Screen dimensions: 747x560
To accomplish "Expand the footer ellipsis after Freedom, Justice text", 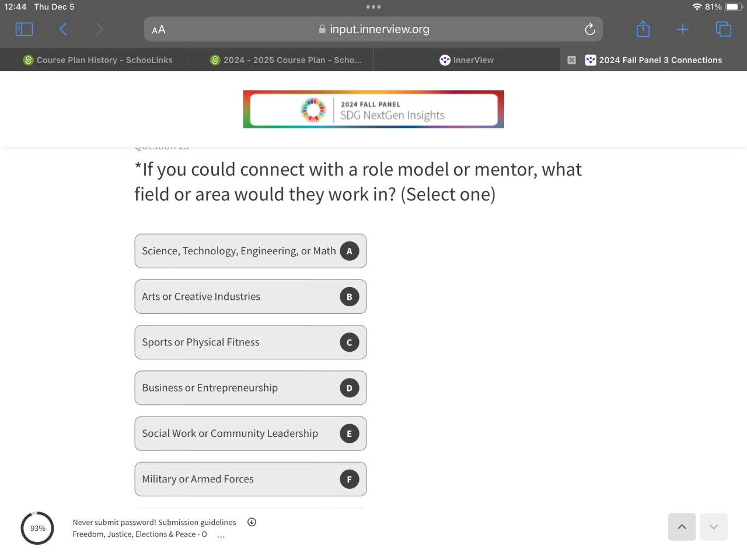I will click(221, 535).
